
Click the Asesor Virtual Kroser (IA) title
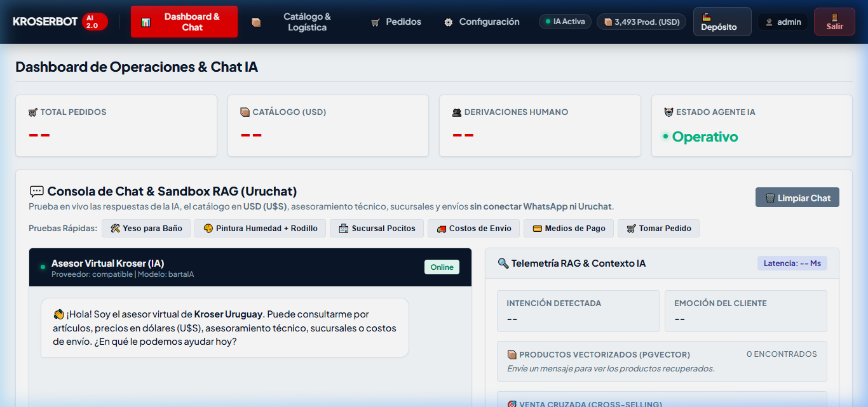(107, 263)
